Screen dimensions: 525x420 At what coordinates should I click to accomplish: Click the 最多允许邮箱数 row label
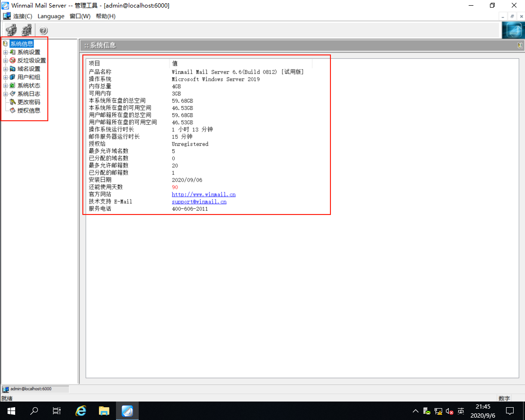(108, 165)
